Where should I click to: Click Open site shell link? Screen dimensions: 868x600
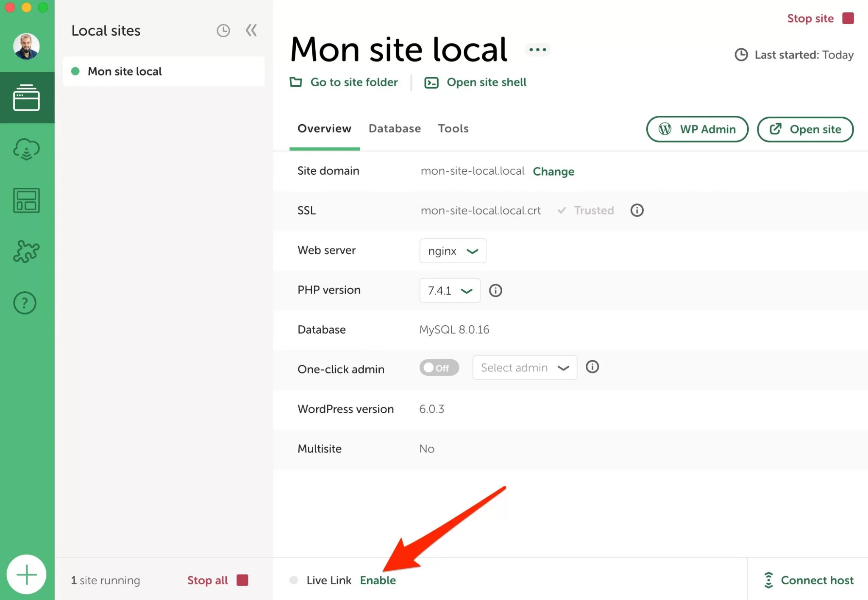(x=487, y=82)
